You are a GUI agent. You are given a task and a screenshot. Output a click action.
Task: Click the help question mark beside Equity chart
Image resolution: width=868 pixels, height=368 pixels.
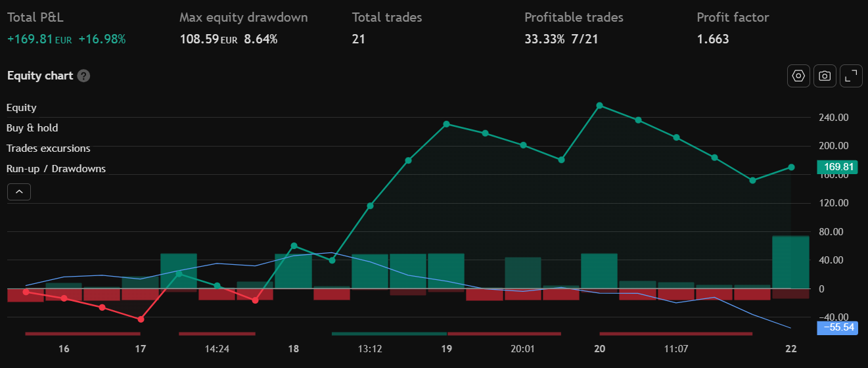click(83, 76)
